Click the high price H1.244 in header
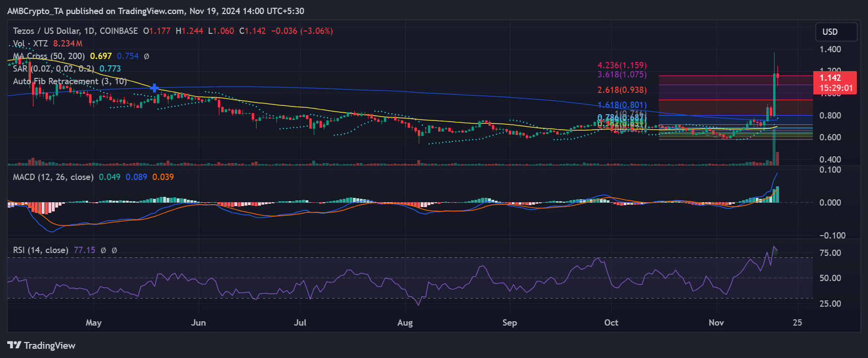 (189, 31)
